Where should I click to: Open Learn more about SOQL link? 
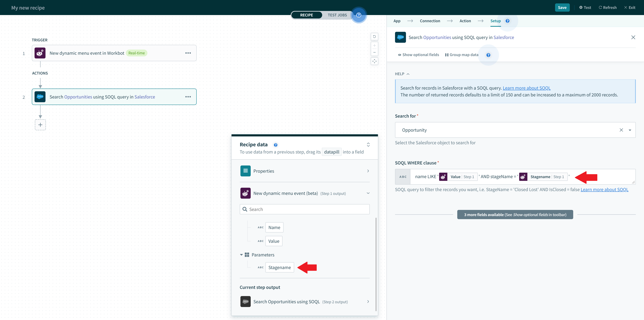coord(527,88)
